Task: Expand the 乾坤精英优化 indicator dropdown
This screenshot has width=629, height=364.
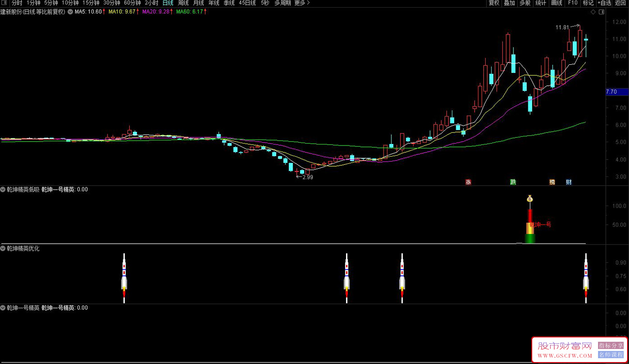Action: (3, 248)
